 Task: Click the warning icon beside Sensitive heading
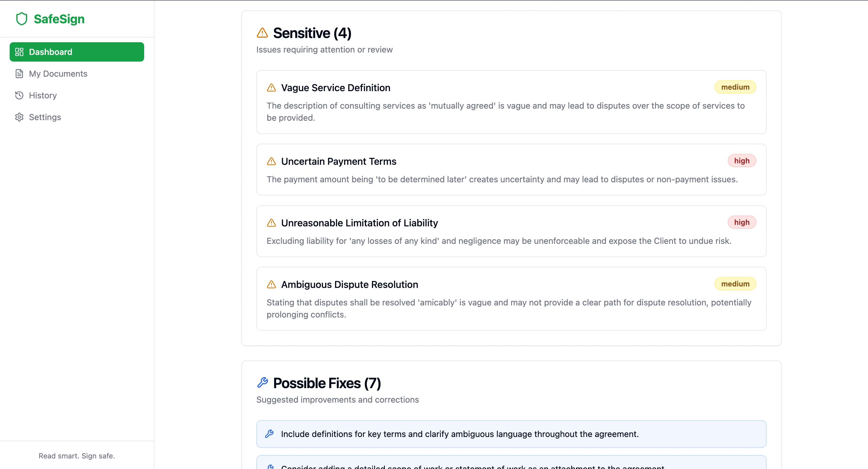pos(262,33)
